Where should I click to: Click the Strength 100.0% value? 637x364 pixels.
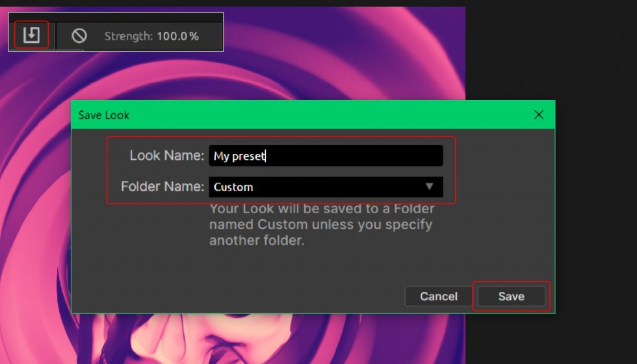point(177,36)
